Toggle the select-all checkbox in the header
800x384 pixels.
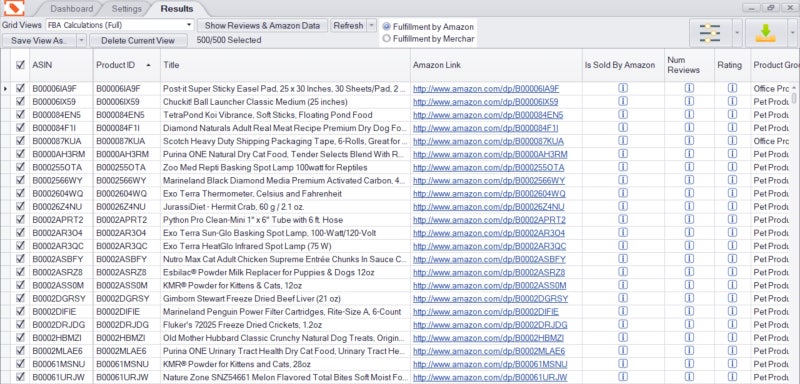coord(20,65)
